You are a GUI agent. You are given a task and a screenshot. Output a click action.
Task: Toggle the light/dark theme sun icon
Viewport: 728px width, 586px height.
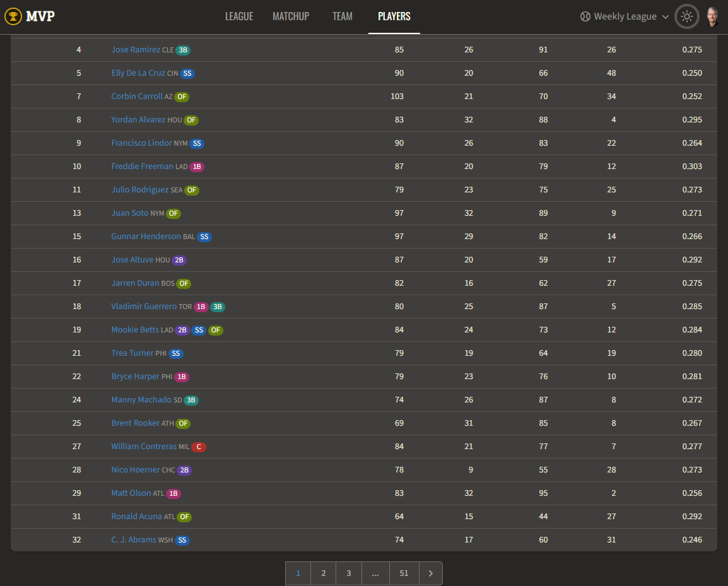[686, 16]
